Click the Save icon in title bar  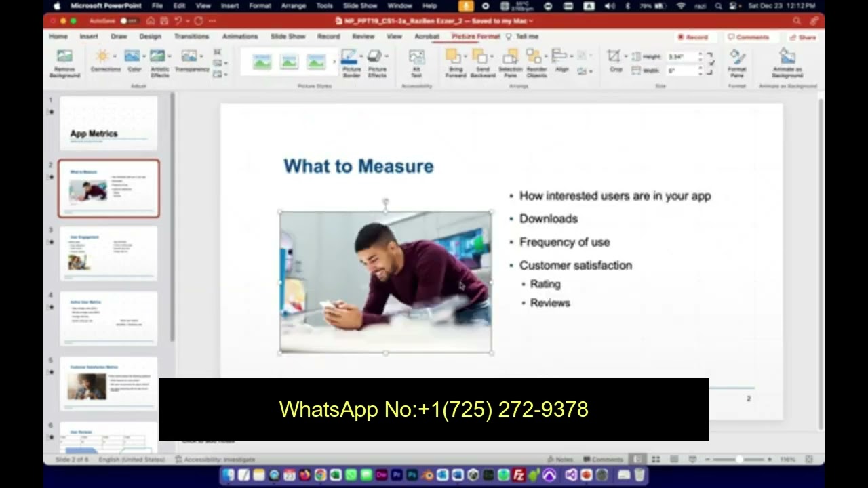pyautogui.click(x=163, y=21)
